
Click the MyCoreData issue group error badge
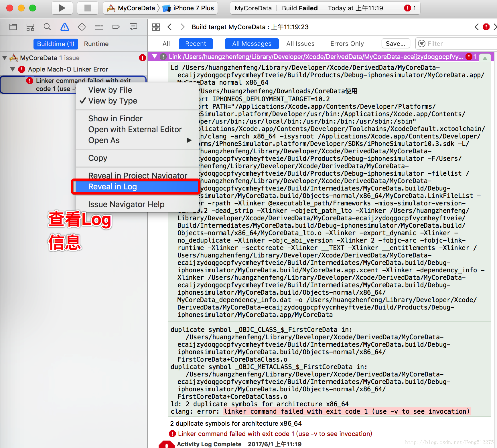[142, 58]
